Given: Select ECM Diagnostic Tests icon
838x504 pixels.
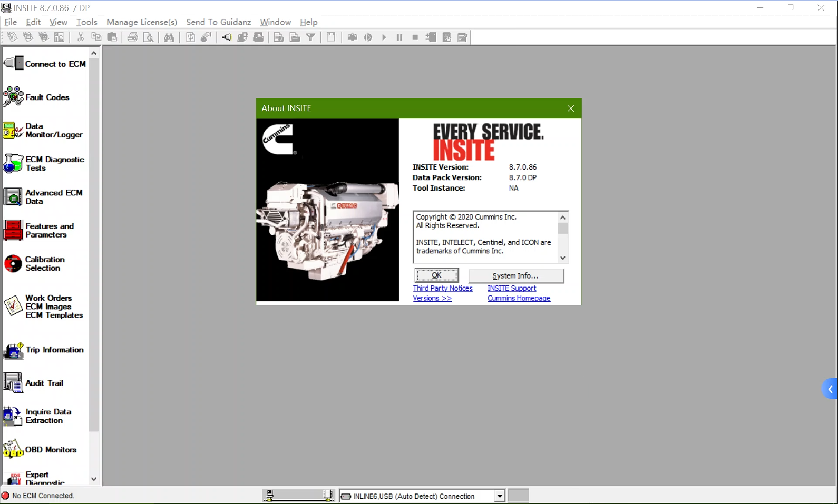Looking at the screenshot, I should [x=14, y=164].
